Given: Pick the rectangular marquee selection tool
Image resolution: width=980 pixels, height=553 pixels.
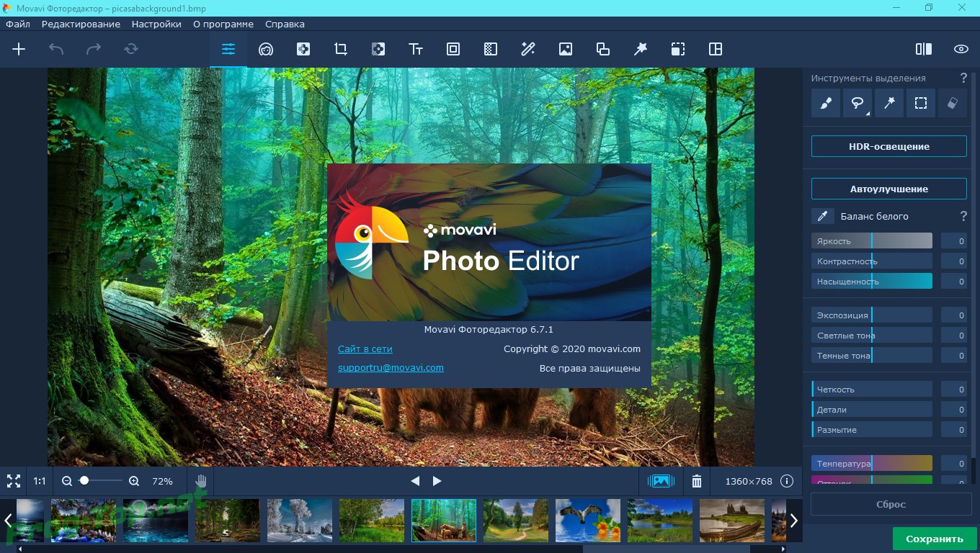Looking at the screenshot, I should pyautogui.click(x=920, y=103).
